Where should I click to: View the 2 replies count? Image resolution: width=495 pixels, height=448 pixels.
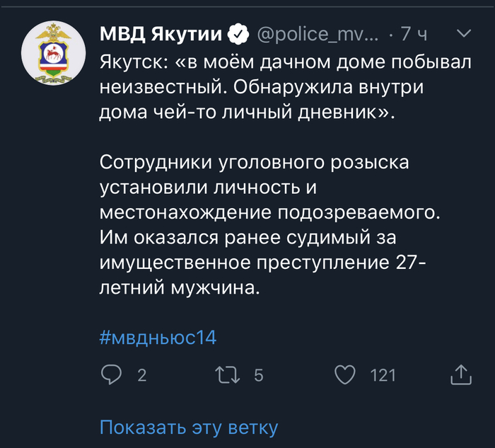[141, 375]
